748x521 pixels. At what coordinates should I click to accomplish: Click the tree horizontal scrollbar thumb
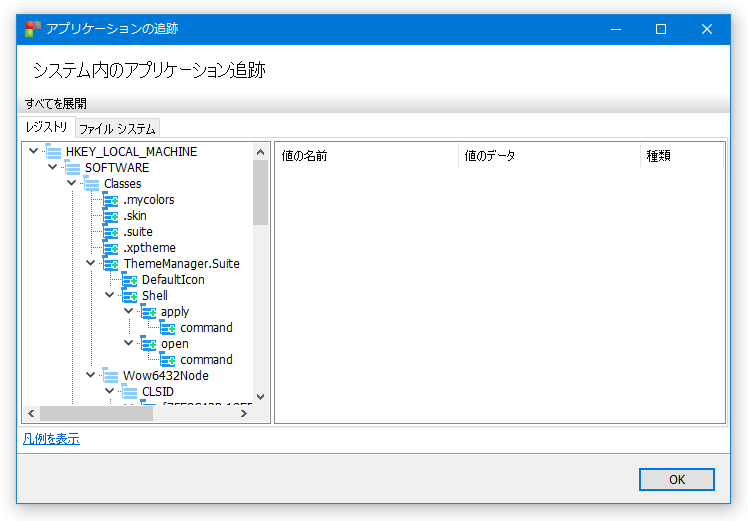point(97,414)
